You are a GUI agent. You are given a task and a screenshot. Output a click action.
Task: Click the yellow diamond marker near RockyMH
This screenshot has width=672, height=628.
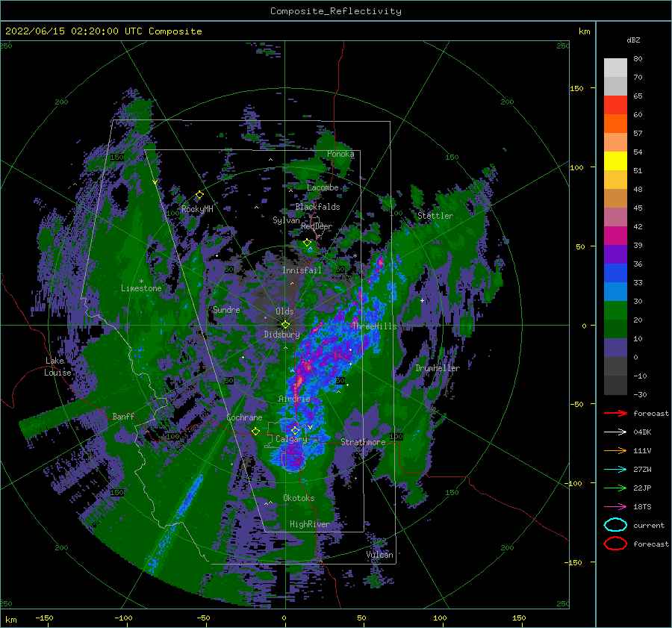[199, 195]
